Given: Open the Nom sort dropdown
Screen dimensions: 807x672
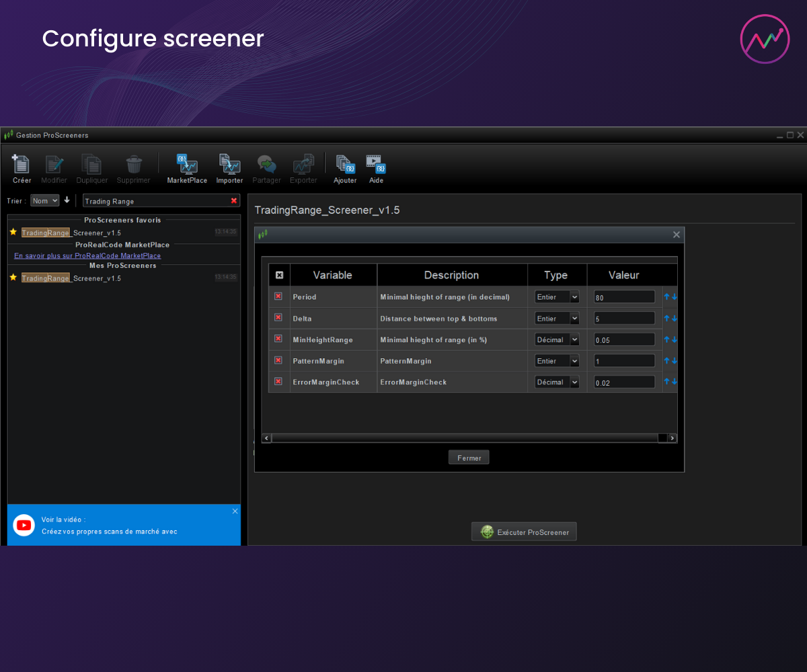Looking at the screenshot, I should [x=45, y=200].
